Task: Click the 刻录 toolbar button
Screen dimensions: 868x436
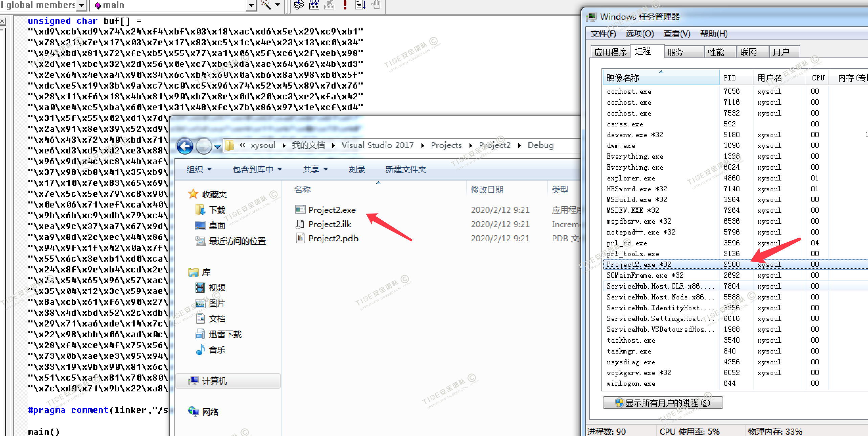Action: [x=357, y=169]
